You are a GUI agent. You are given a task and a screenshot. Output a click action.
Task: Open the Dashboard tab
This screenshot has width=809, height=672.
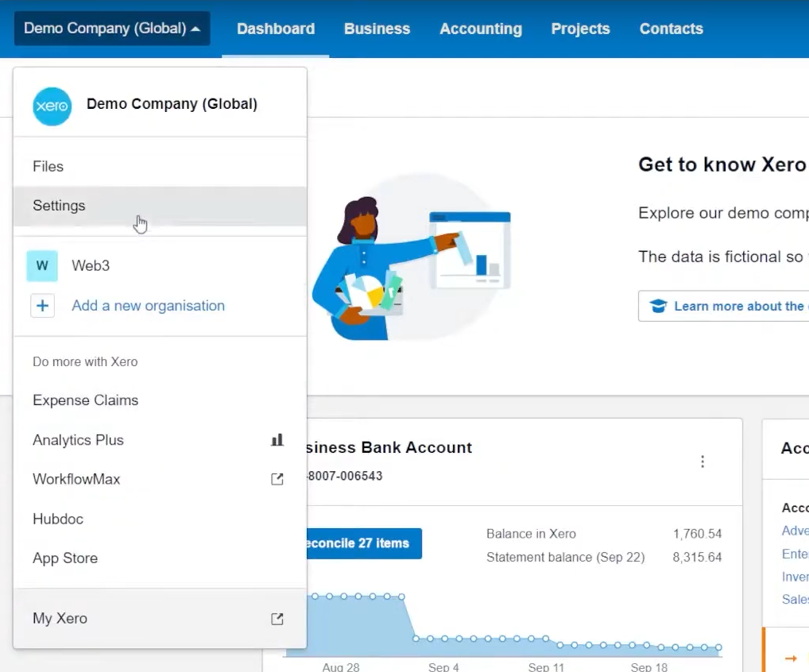pos(276,29)
